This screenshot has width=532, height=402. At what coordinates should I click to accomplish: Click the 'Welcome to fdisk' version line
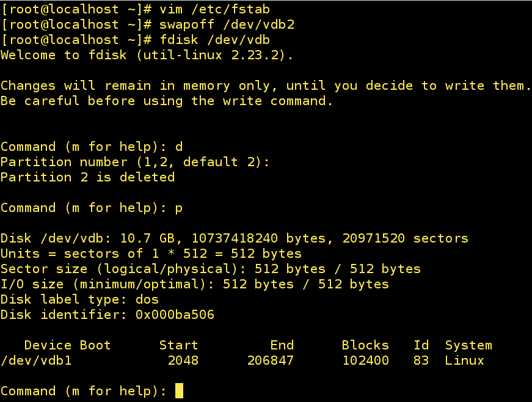click(x=147, y=55)
